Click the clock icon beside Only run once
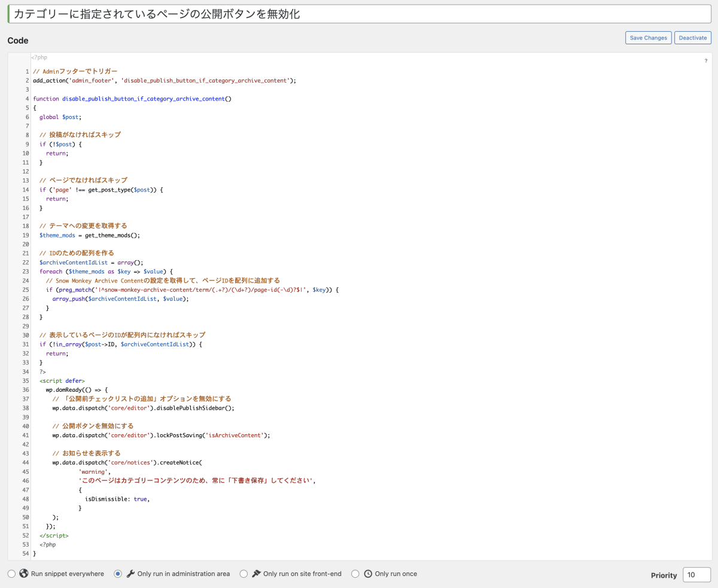The width and height of the screenshot is (718, 588). pyautogui.click(x=368, y=574)
